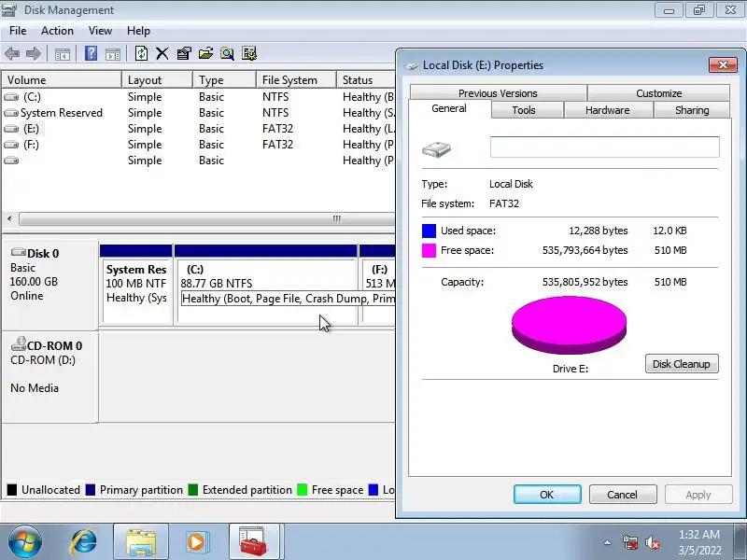Screen dimensions: 747x560
Task: Switch to the Customize tab
Action: tap(659, 92)
